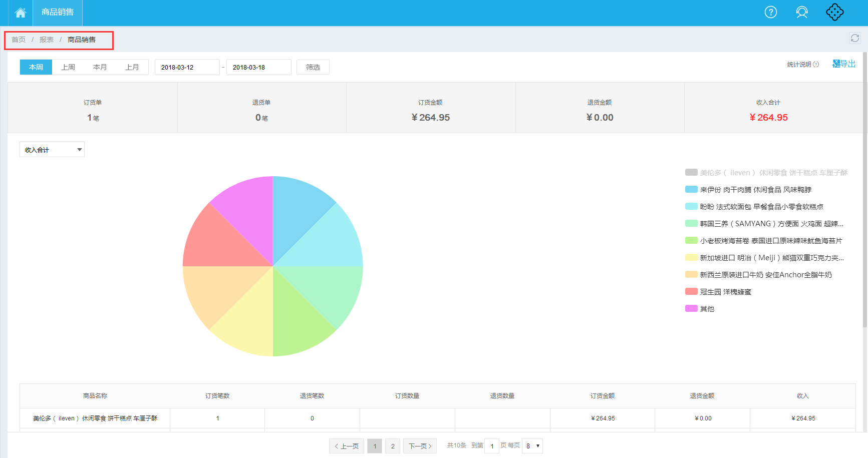Click the 收入 column header

[803, 396]
